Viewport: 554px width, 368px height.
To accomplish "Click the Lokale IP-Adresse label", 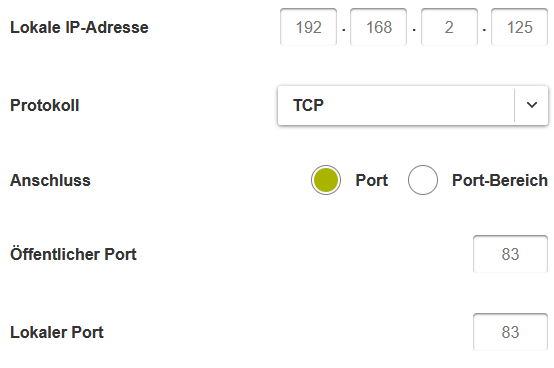I will click(x=79, y=27).
